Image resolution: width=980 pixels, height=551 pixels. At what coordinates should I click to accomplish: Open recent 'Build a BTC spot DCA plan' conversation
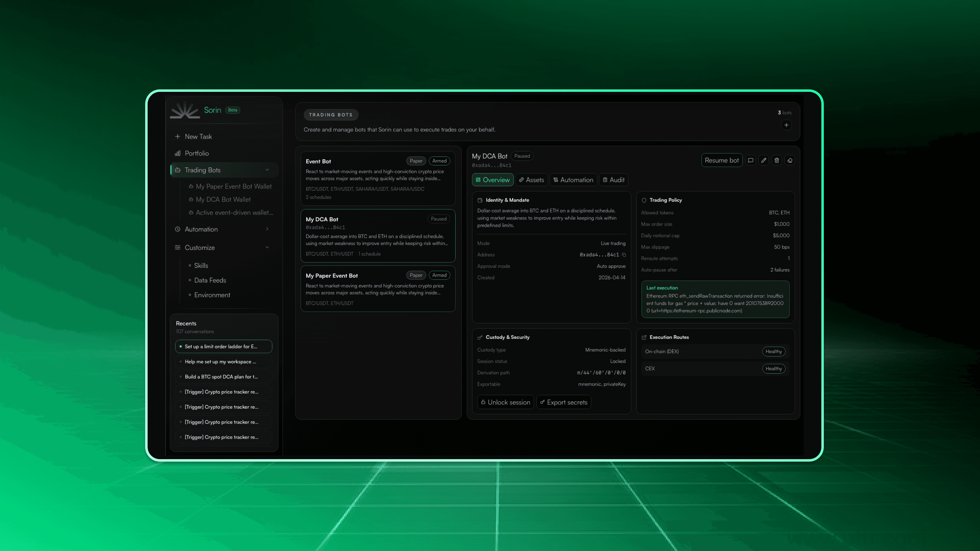coord(221,377)
